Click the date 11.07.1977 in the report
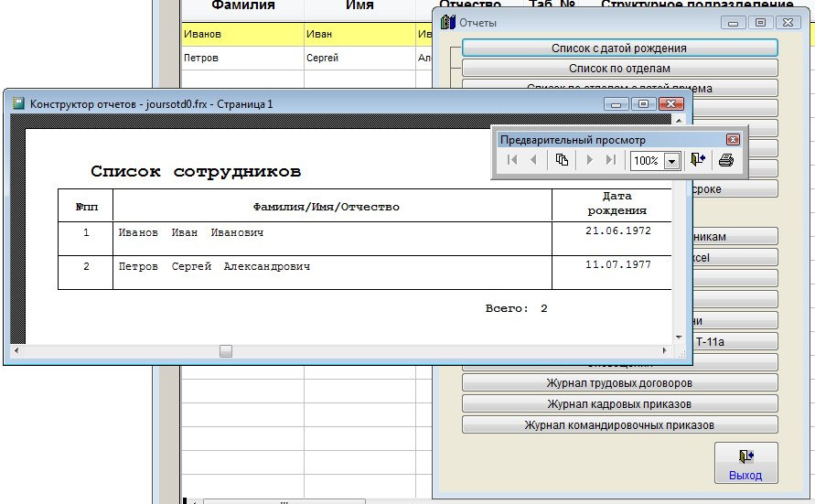The image size is (815, 504). coord(618,264)
